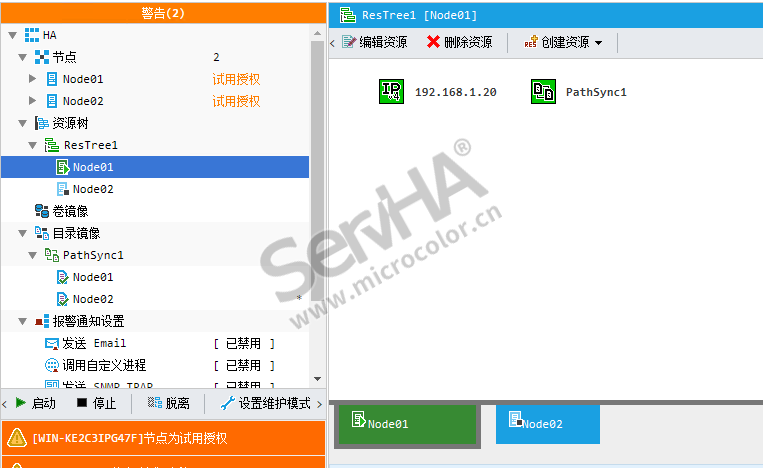Click the 脱离 detach button
The height and width of the screenshot is (468, 763).
(x=168, y=403)
